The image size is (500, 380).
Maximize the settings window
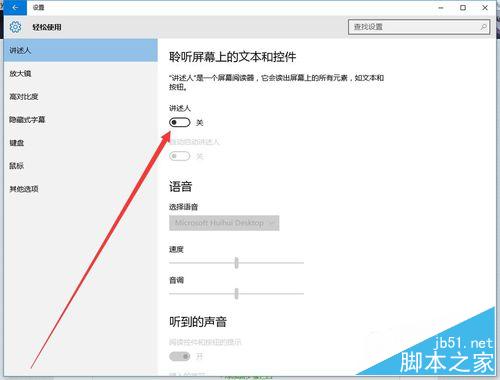click(x=463, y=8)
